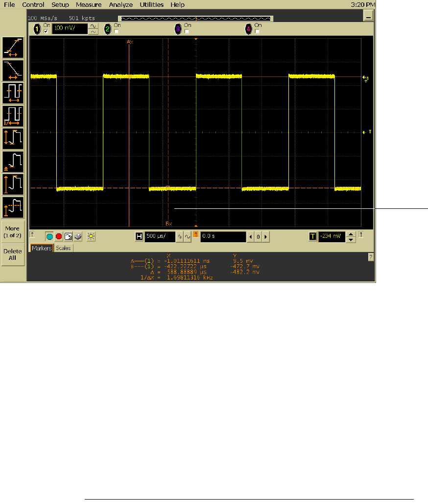
Task: Open the Control menu
Action: [33, 4]
